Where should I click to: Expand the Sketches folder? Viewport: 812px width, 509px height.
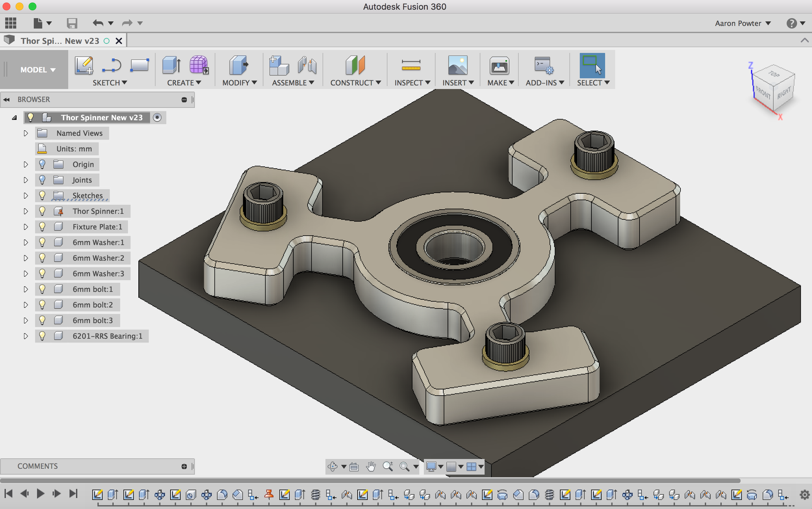pos(26,196)
